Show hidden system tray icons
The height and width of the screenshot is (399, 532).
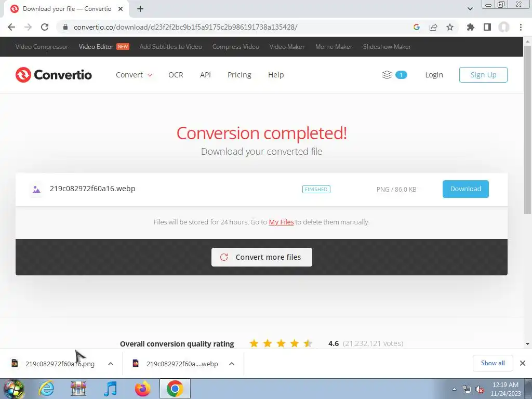(454, 390)
